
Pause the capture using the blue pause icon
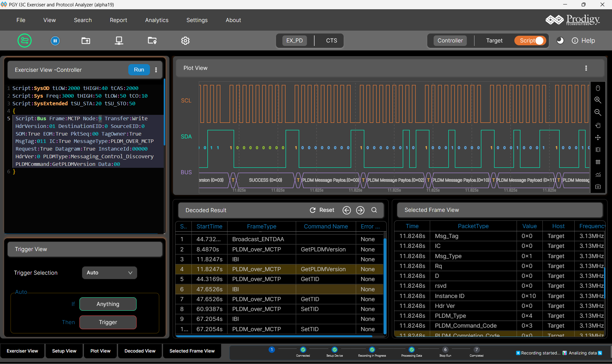[x=55, y=41]
